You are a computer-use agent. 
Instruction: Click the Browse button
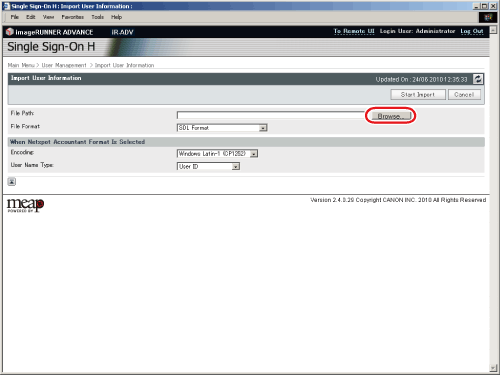click(390, 116)
